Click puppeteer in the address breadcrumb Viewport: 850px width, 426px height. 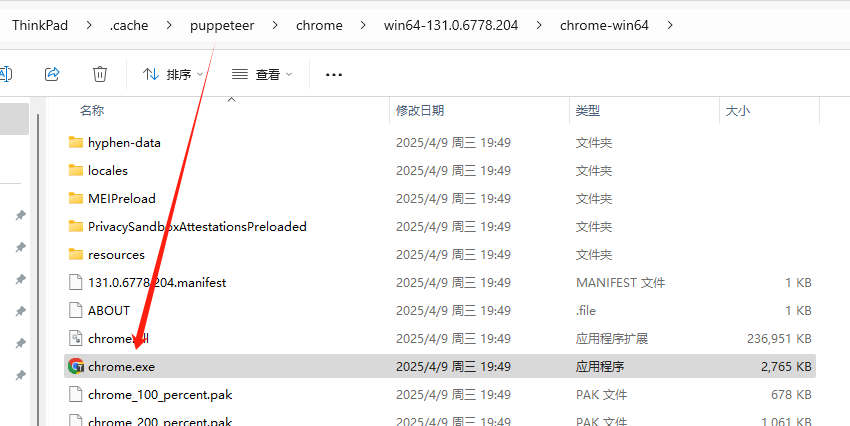[222, 25]
